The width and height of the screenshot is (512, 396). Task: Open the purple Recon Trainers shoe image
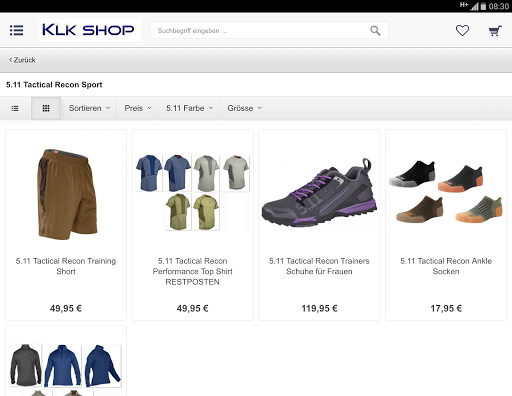point(319,192)
